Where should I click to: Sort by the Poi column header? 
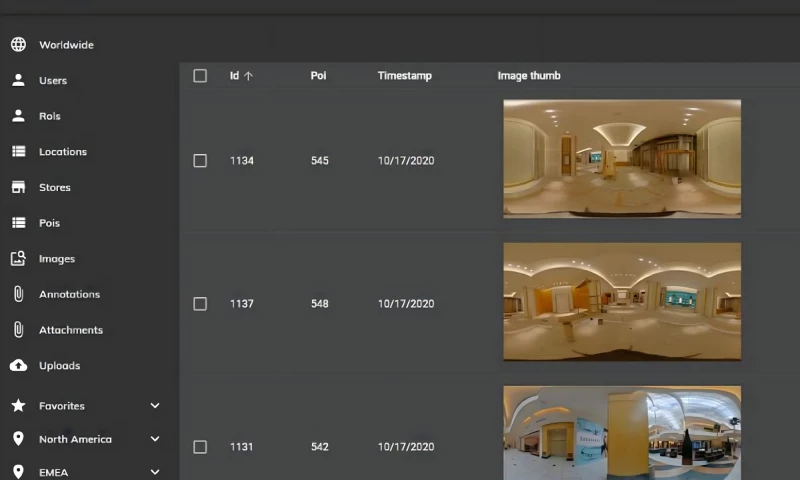(318, 75)
